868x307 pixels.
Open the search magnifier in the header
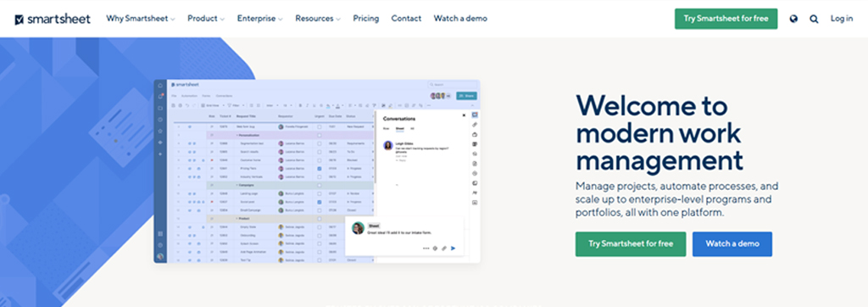(x=814, y=19)
